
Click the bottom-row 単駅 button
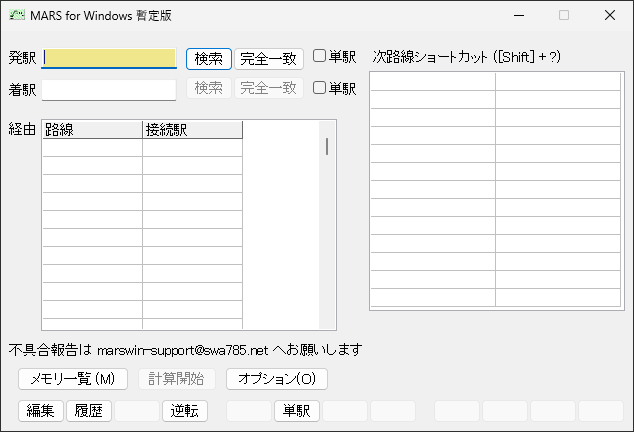click(297, 411)
